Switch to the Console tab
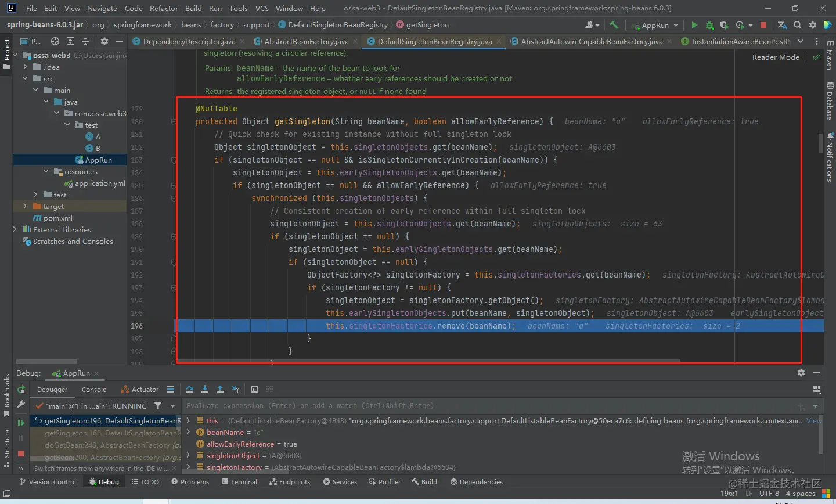 [x=94, y=390]
